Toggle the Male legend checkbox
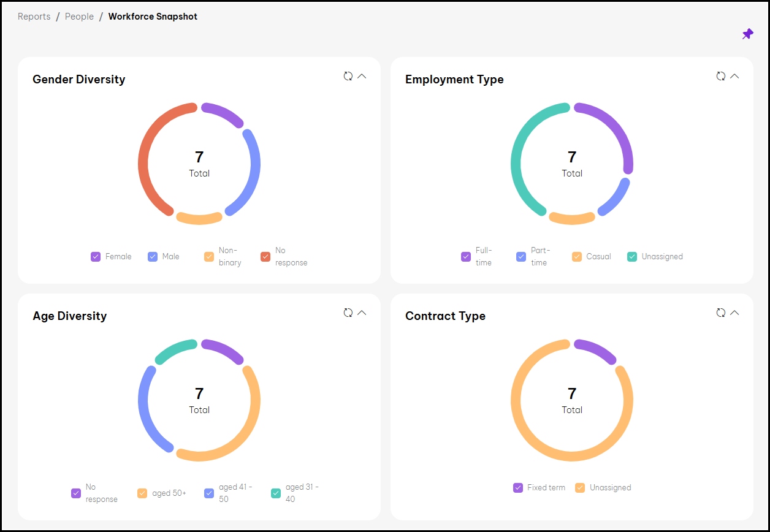The image size is (770, 532). (153, 257)
